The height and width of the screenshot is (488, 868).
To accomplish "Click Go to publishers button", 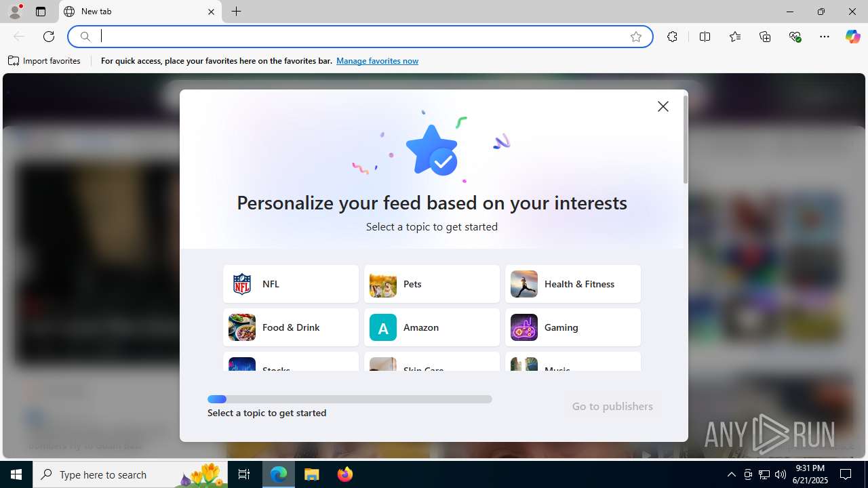I will point(612,407).
